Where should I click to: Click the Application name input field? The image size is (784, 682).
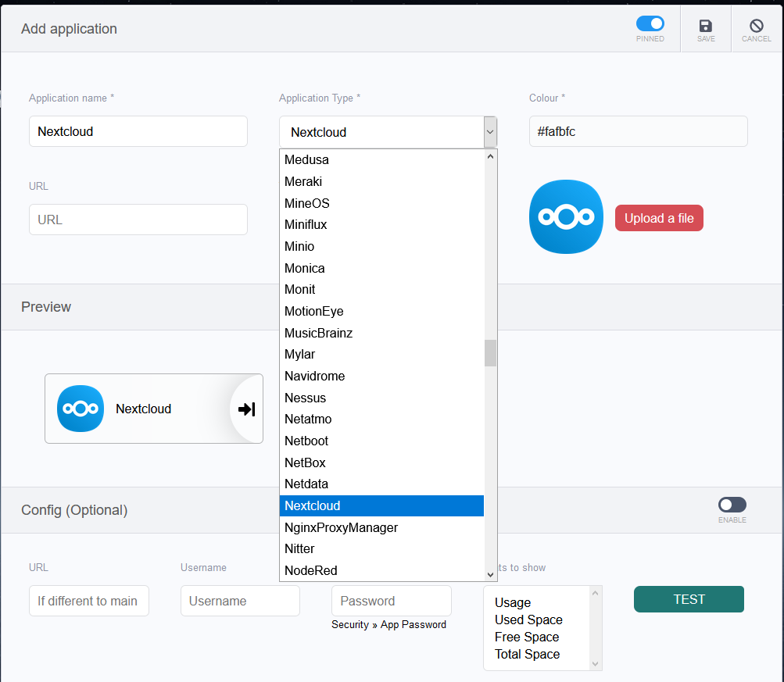(138, 131)
